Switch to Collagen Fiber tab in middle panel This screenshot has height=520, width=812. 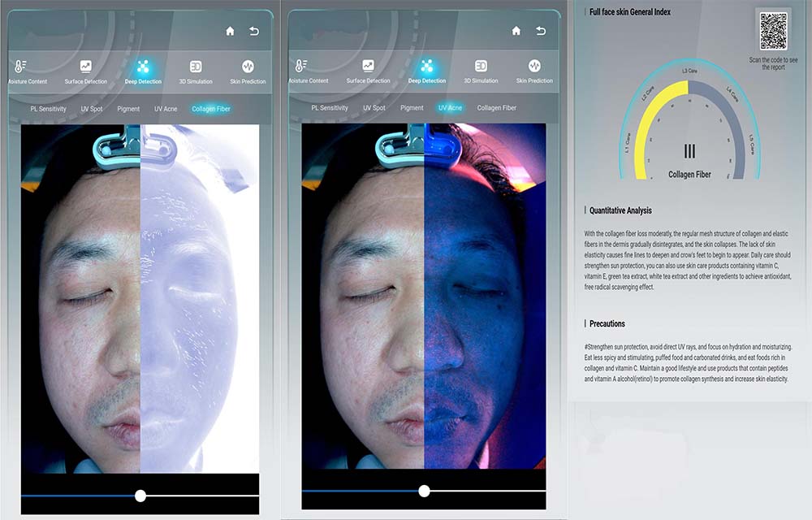point(496,108)
